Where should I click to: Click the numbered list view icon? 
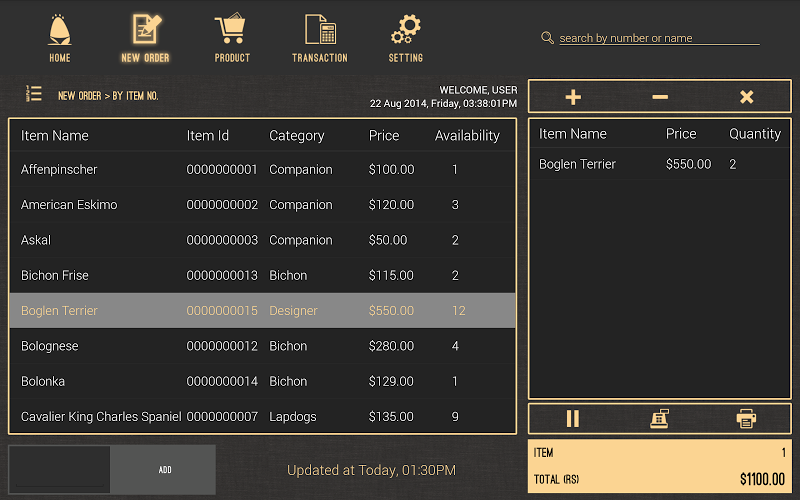(x=34, y=93)
